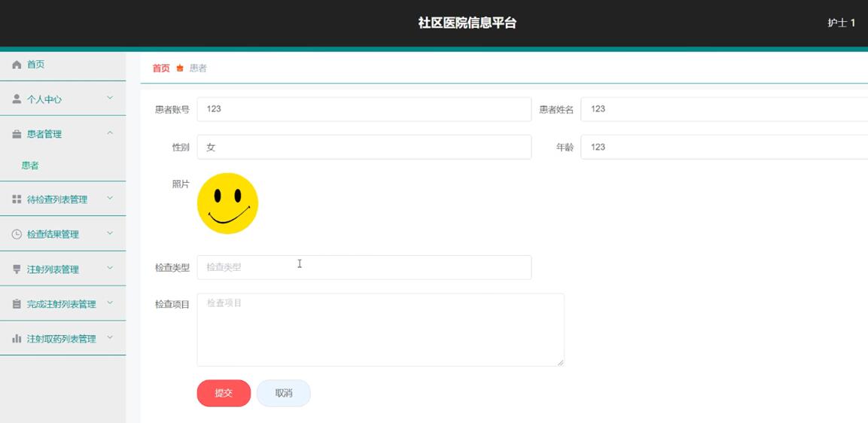Click the 护士 1 user label
This screenshot has height=423, width=868.
click(x=842, y=23)
